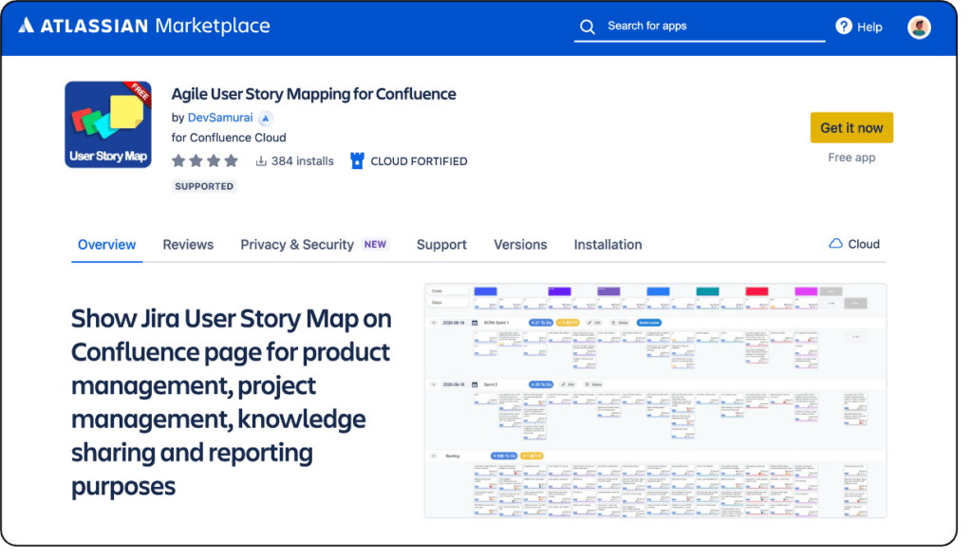Collapse the SCRA Sprint 1 section
Image resolution: width=972 pixels, height=560 pixels.
(x=434, y=323)
